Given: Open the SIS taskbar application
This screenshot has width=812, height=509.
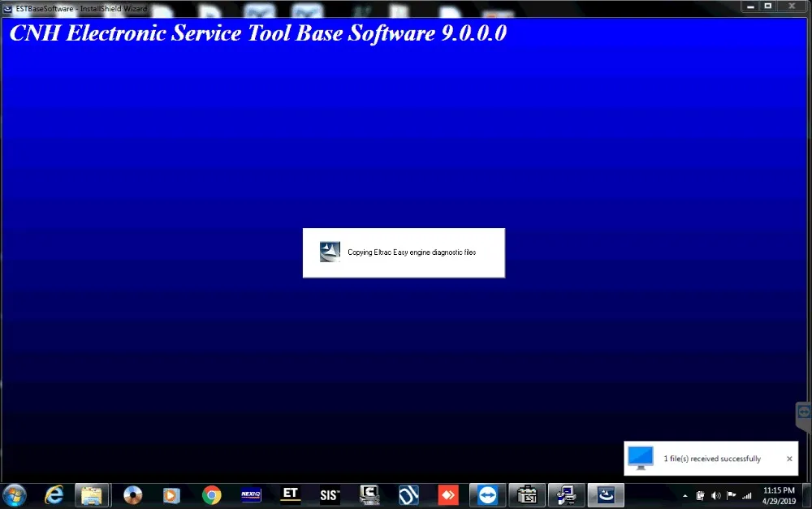Looking at the screenshot, I should coord(330,495).
